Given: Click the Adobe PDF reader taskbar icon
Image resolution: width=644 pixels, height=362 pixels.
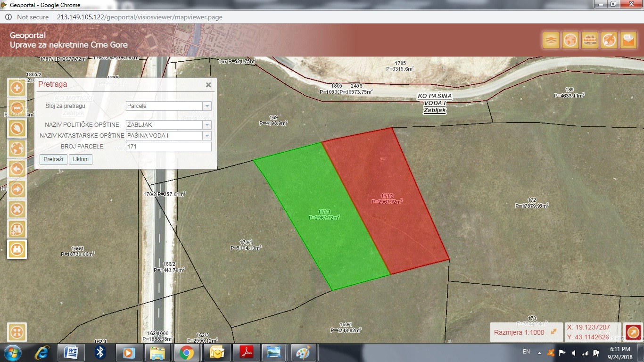Looking at the screenshot, I should tap(247, 353).
